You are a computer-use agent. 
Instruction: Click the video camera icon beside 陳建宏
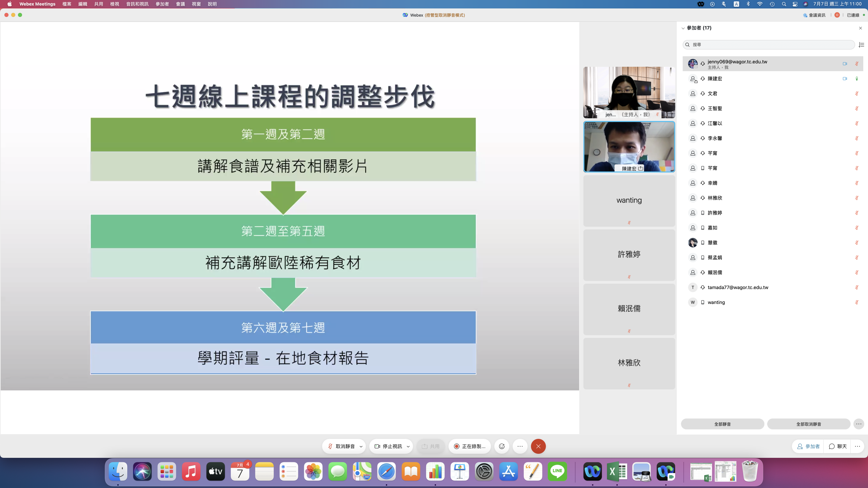tap(845, 79)
